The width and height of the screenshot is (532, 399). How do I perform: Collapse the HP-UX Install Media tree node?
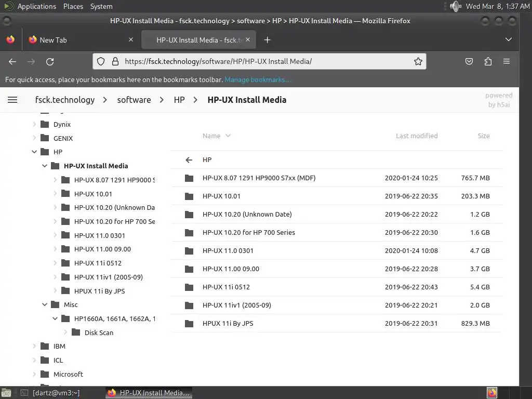(x=45, y=166)
